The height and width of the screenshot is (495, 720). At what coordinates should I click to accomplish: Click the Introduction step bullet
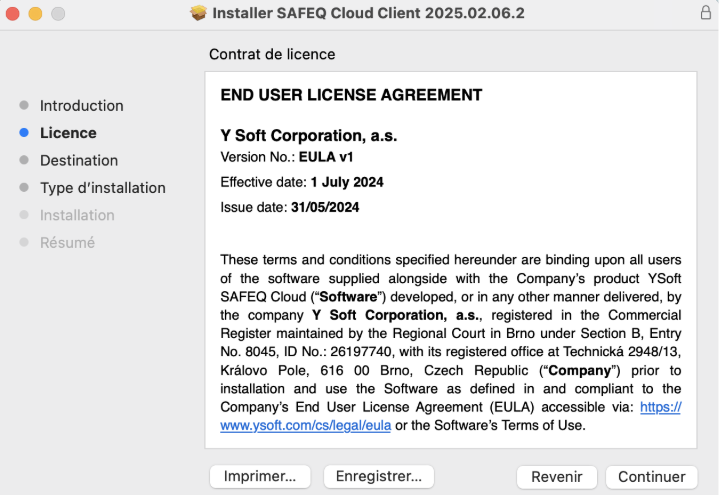(x=24, y=105)
